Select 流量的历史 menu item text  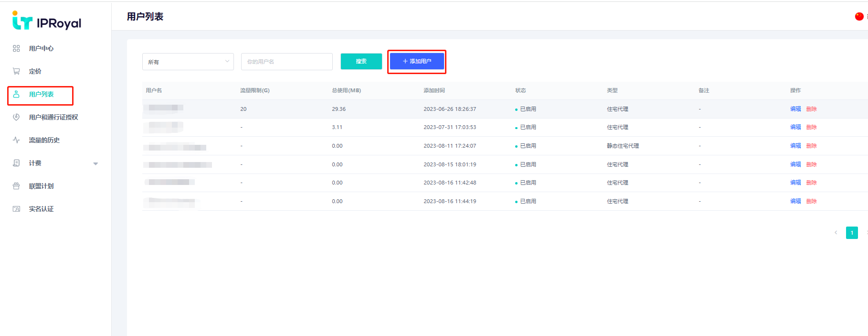pos(44,140)
